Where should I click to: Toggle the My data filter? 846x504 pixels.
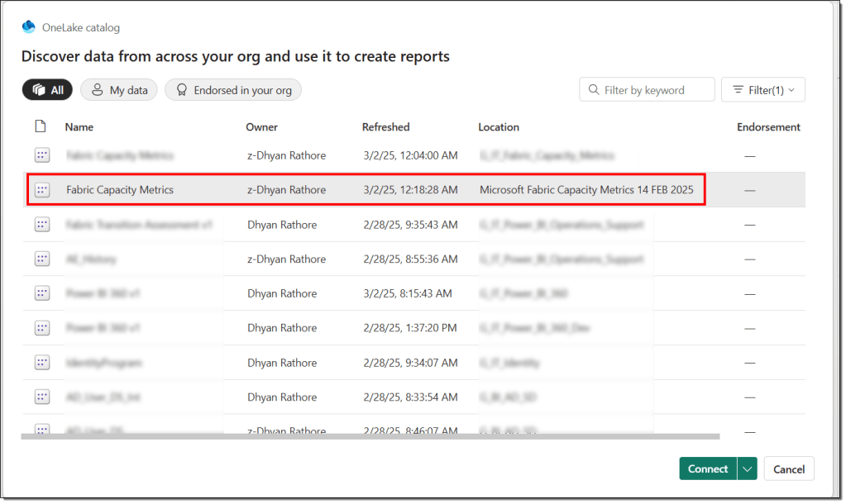pyautogui.click(x=118, y=89)
